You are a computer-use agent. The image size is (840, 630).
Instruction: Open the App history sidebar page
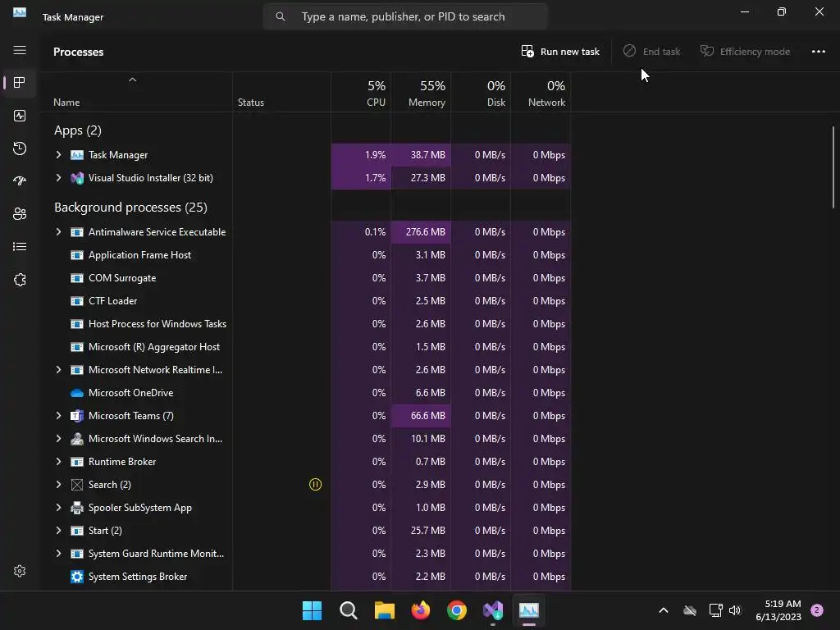(20, 148)
